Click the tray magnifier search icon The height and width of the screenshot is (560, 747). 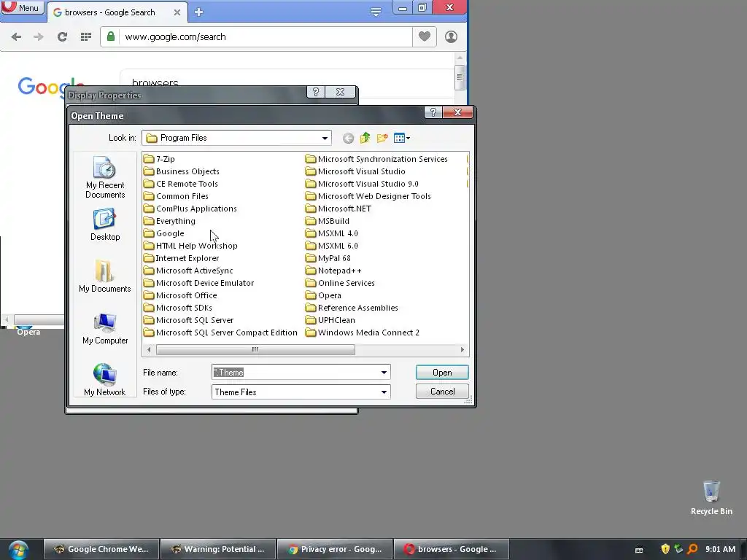[x=692, y=549]
